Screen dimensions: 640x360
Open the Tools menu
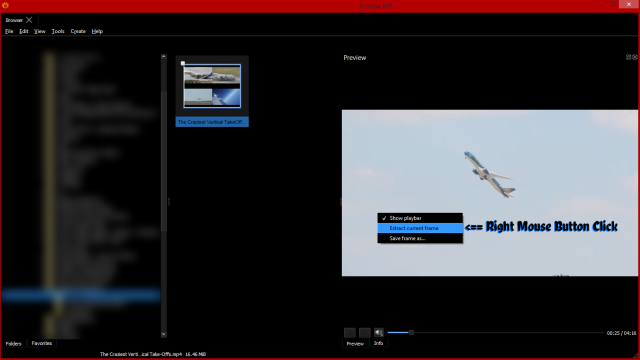tap(58, 31)
